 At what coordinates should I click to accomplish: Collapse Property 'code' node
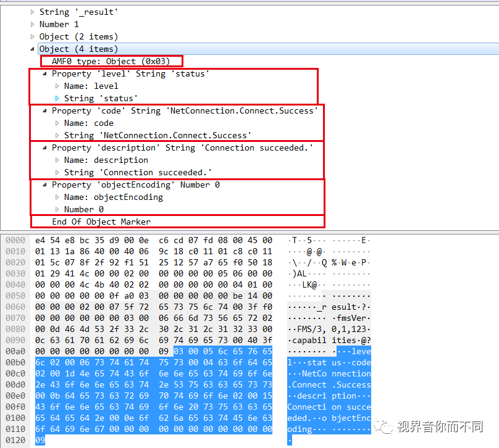click(x=44, y=111)
